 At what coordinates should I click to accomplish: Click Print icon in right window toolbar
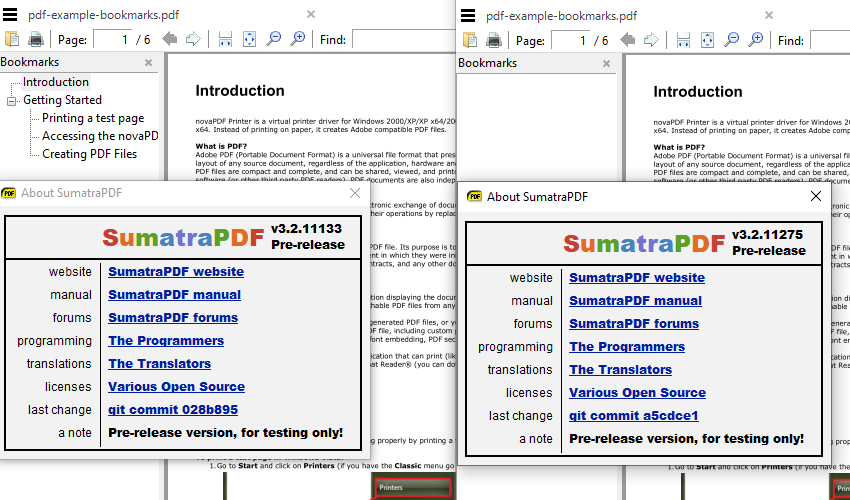pos(494,40)
